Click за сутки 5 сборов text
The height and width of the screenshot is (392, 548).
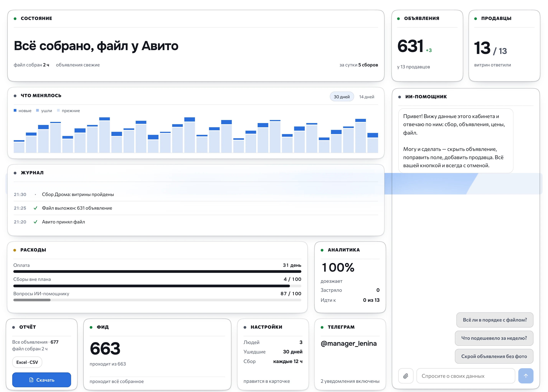[x=359, y=65]
